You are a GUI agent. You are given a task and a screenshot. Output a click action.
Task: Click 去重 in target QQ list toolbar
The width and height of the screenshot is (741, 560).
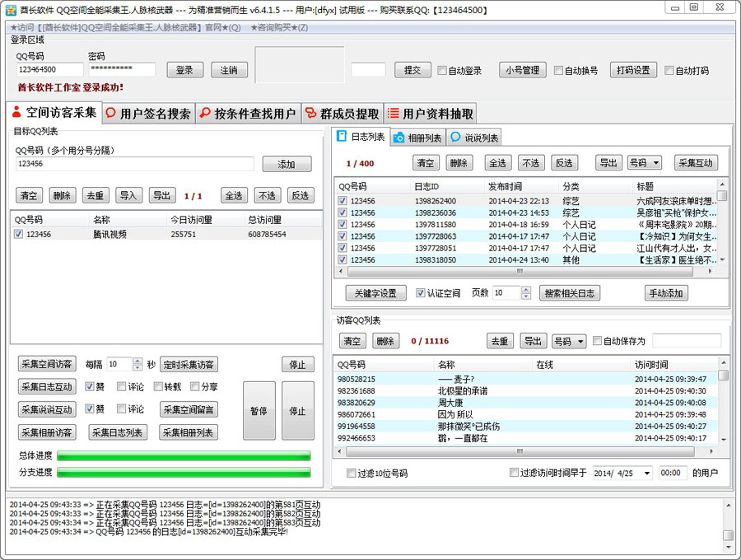click(96, 196)
